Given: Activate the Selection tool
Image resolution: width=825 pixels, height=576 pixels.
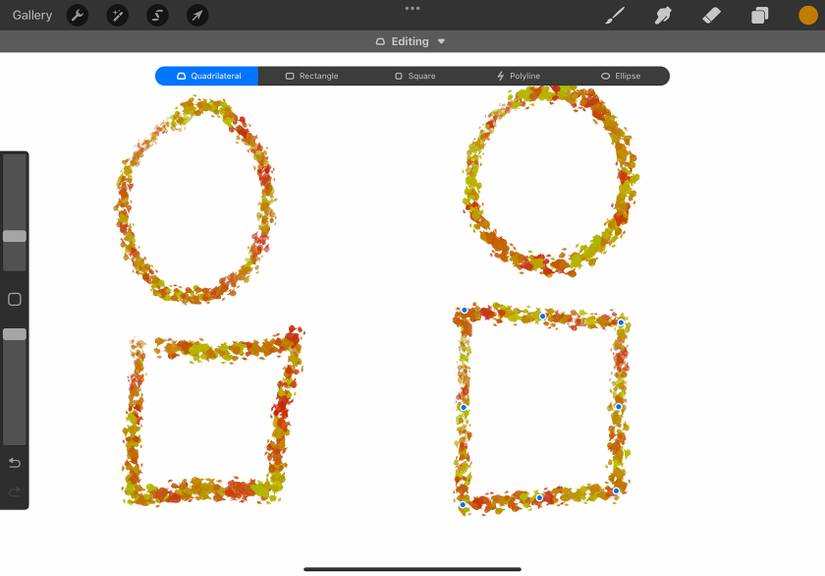Looking at the screenshot, I should tap(157, 15).
